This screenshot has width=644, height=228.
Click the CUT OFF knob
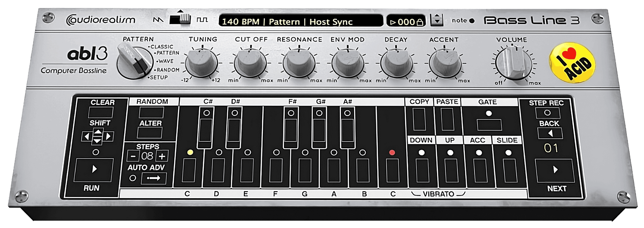[x=250, y=63]
